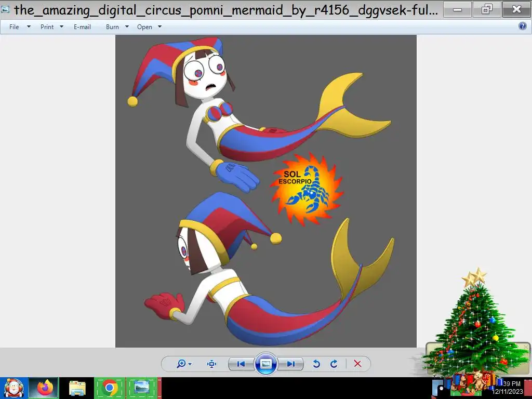Delete the image with red X

pyautogui.click(x=357, y=364)
